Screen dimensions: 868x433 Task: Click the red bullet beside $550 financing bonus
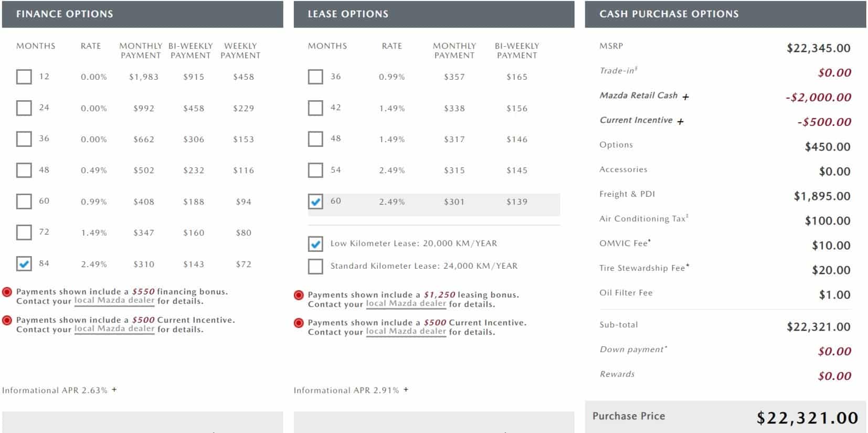pos(7,292)
